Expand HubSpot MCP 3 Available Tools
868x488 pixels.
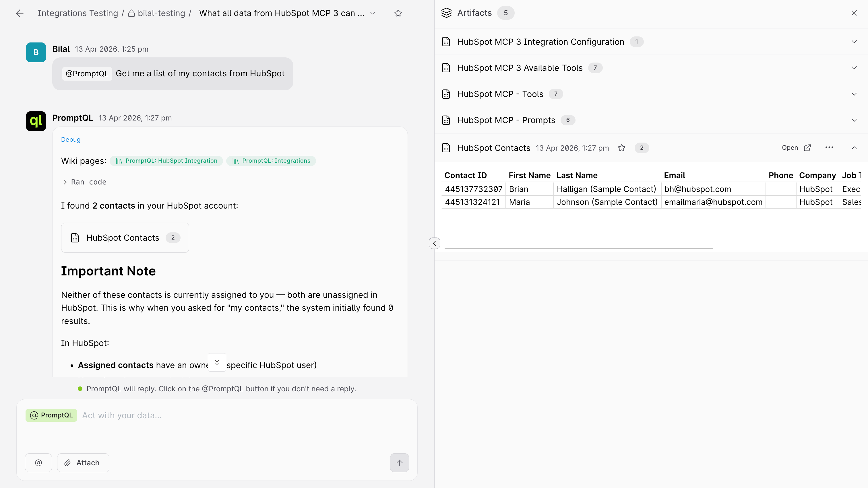click(854, 68)
